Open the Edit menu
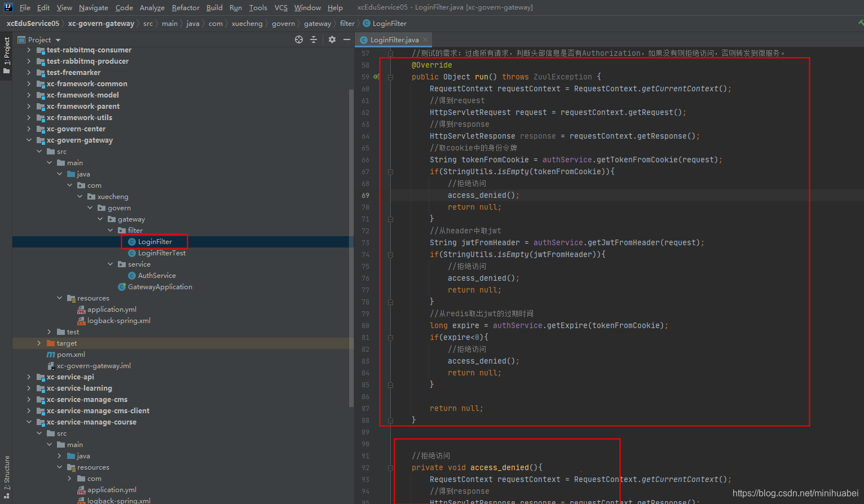Screen dimensions: 864x504 pyautogui.click(x=43, y=7)
